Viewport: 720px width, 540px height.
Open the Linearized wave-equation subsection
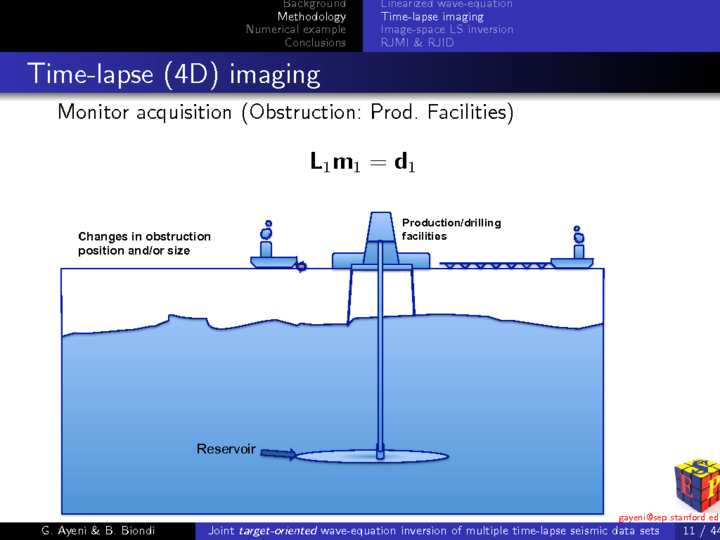[x=446, y=5]
